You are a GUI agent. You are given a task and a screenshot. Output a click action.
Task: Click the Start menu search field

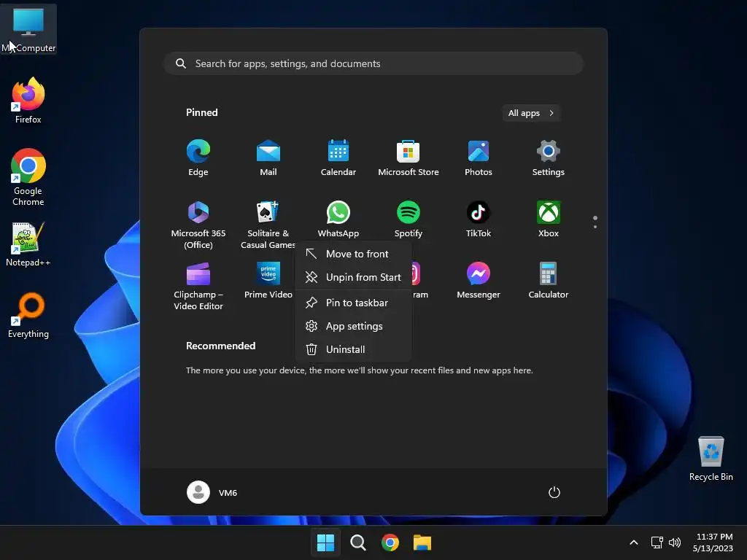coord(373,63)
